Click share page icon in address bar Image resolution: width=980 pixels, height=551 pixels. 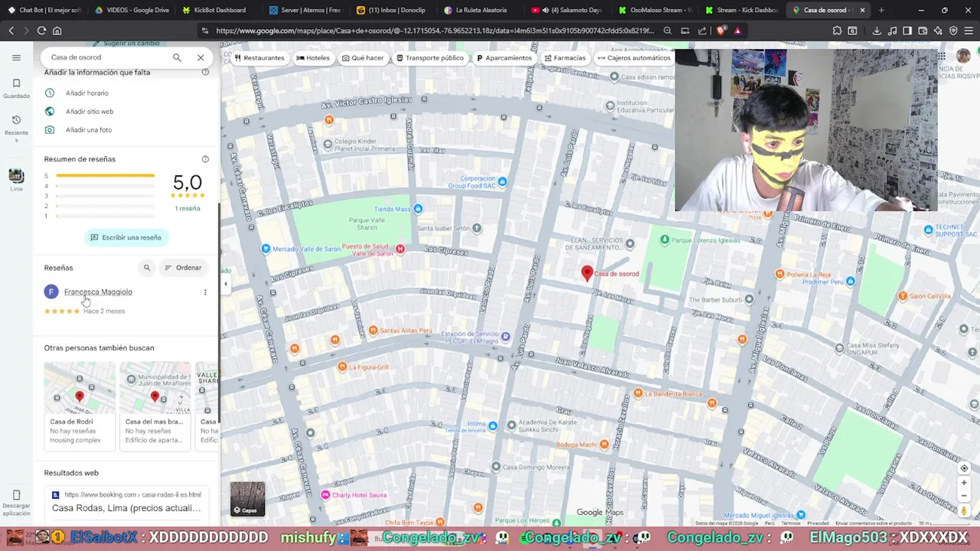click(x=702, y=31)
